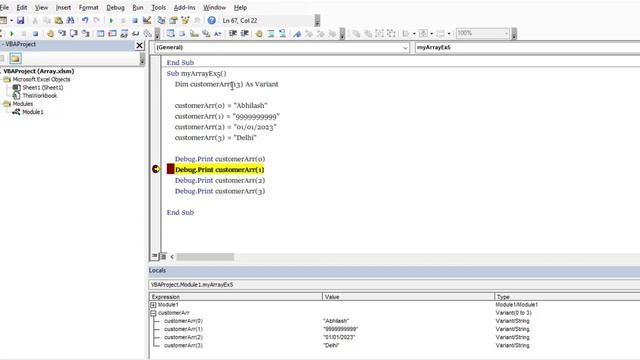The width and height of the screenshot is (640, 360).
Task: Reset execution using Standard toolbar stop icon
Action: 135,20
